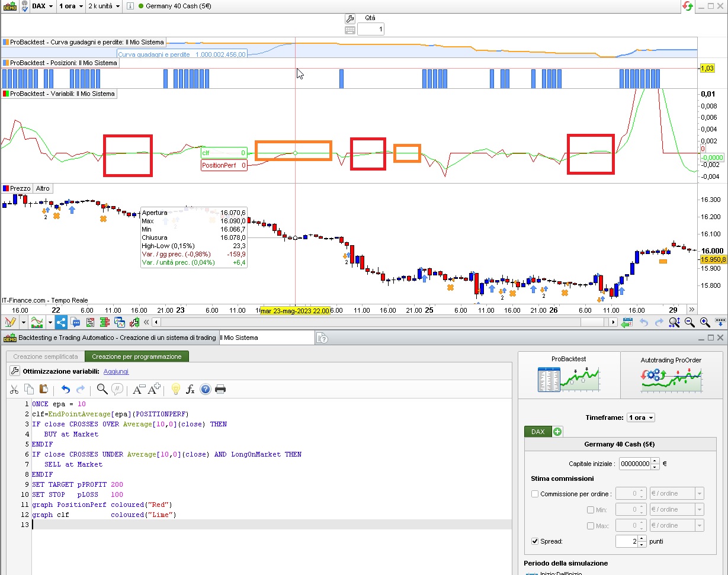Collapse toolbar with double-chevron icon

click(146, 323)
